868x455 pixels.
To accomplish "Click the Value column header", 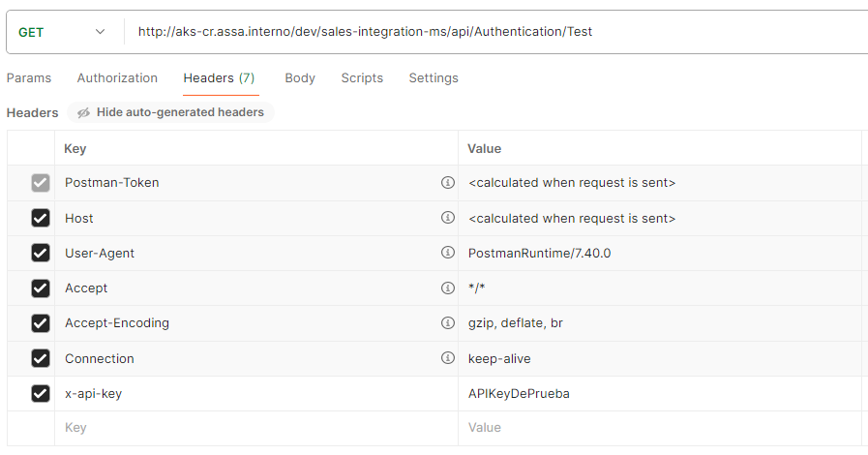I will 485,149.
